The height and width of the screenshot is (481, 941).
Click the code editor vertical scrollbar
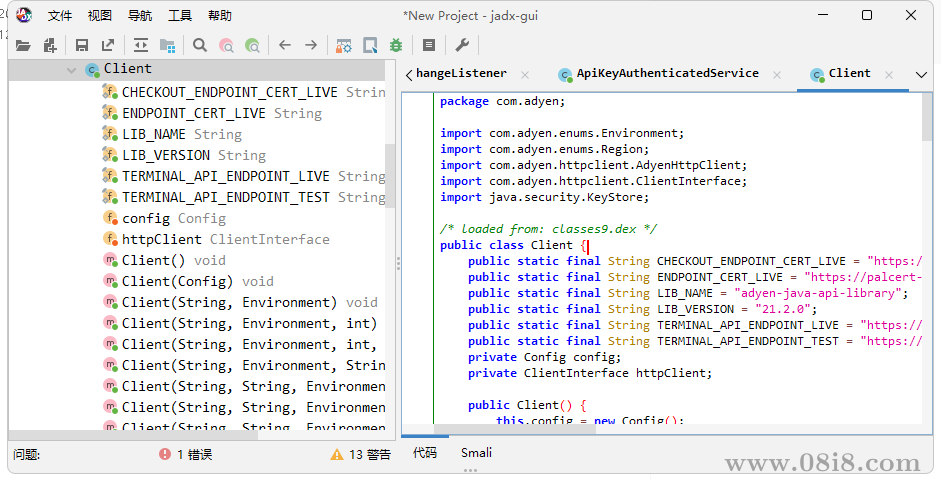point(927,118)
